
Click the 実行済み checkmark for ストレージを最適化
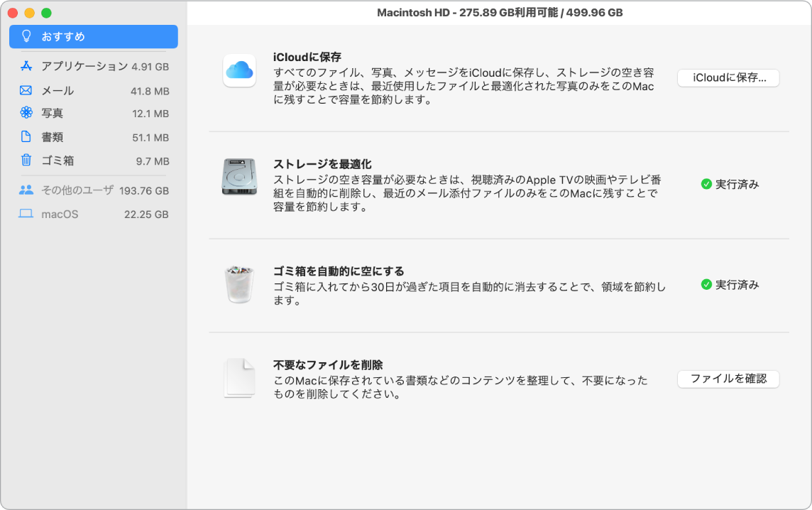click(706, 185)
